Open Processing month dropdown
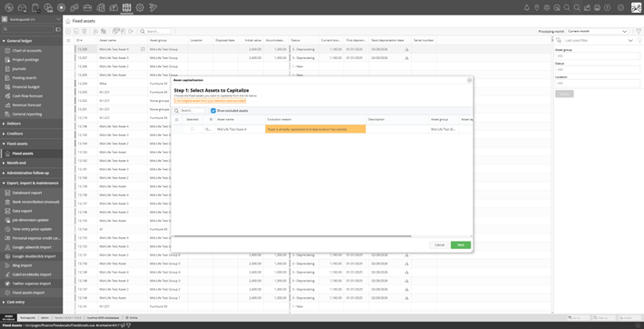644x329 pixels. [598, 31]
